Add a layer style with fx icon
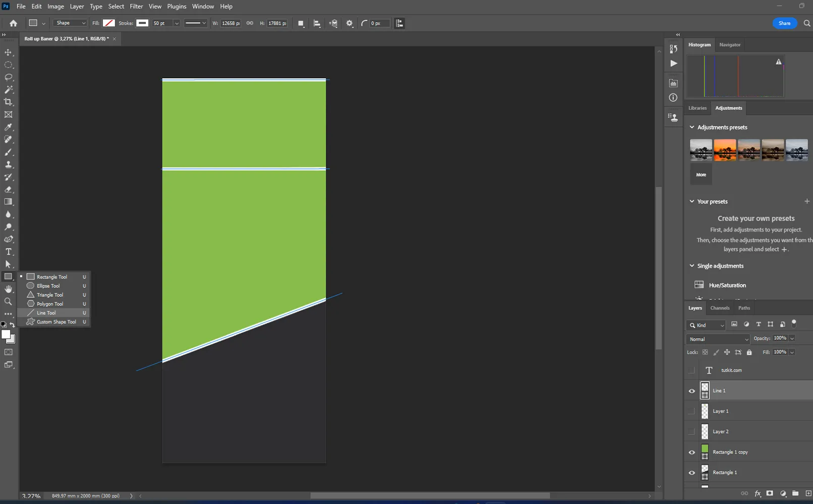The height and width of the screenshot is (504, 813). click(x=758, y=494)
